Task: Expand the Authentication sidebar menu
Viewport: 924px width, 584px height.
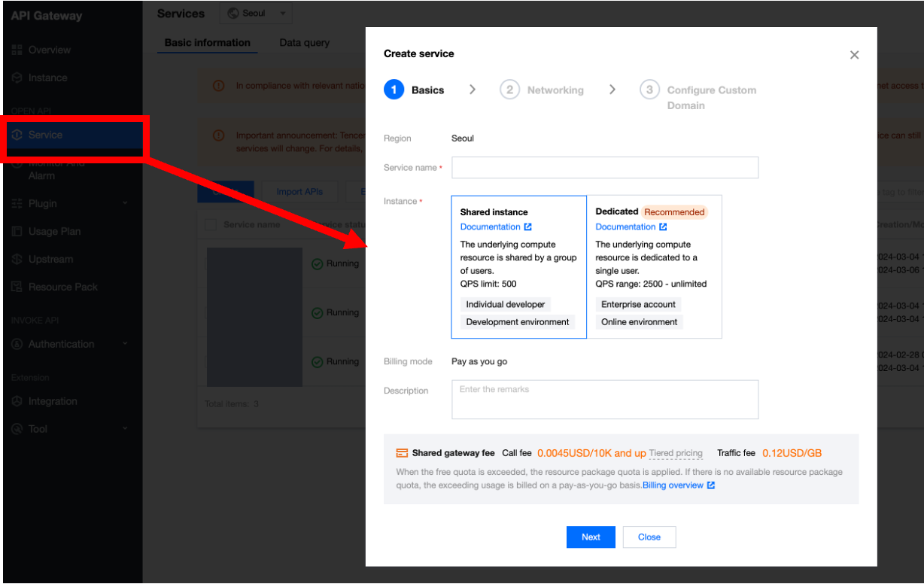Action: [x=70, y=344]
